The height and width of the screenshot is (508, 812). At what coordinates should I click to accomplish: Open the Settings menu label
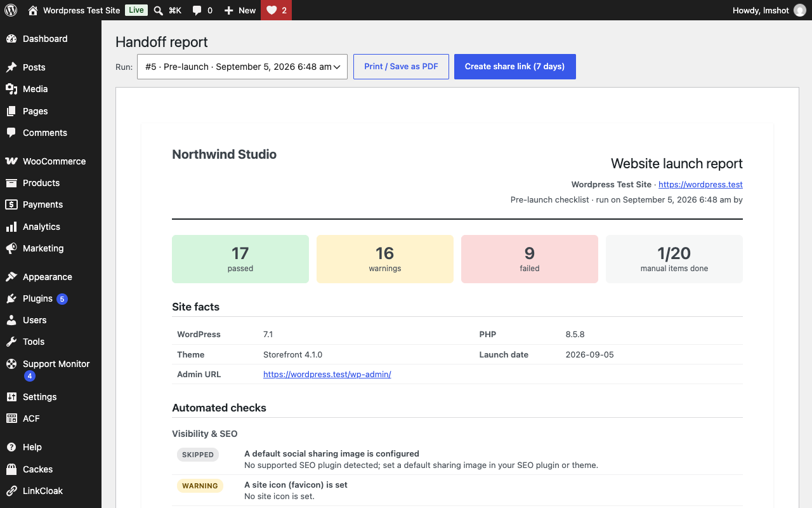coord(40,397)
